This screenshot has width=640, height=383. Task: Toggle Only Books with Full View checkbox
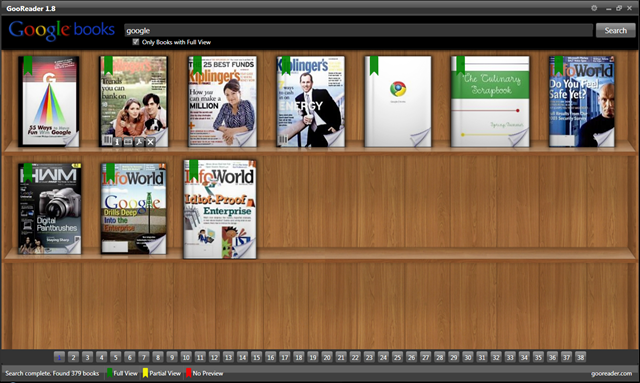(136, 42)
